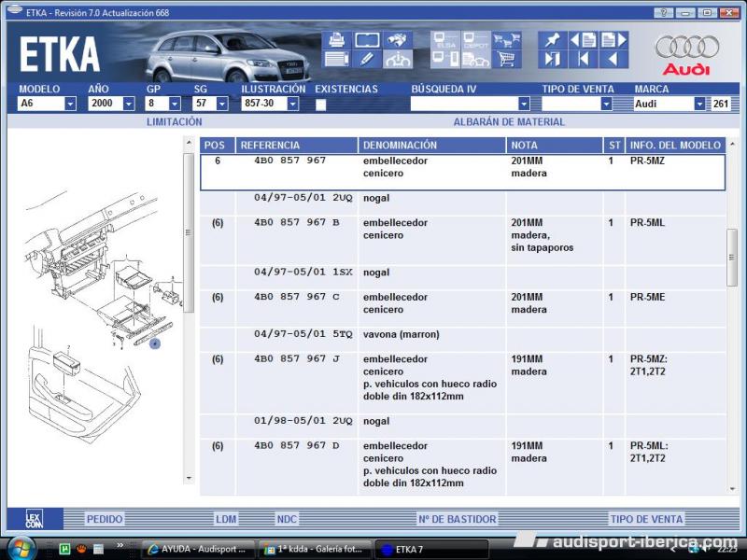Open the MARCA dropdown
The image size is (747, 560).
pyautogui.click(x=699, y=104)
